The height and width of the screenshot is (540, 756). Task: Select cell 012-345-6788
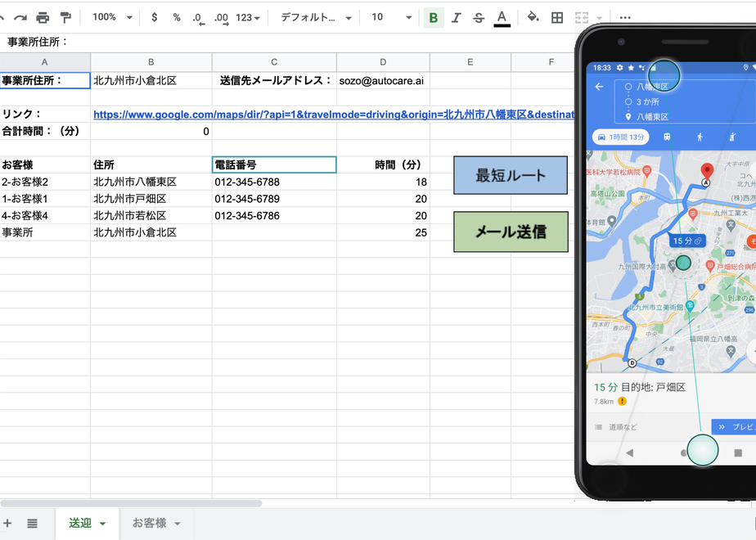pyautogui.click(x=274, y=182)
